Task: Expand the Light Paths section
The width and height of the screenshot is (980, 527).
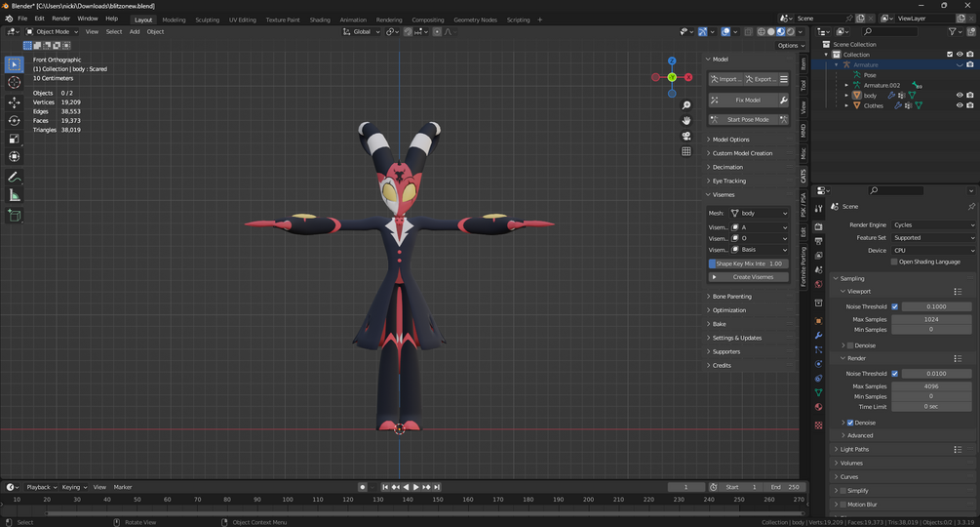Action: point(854,450)
